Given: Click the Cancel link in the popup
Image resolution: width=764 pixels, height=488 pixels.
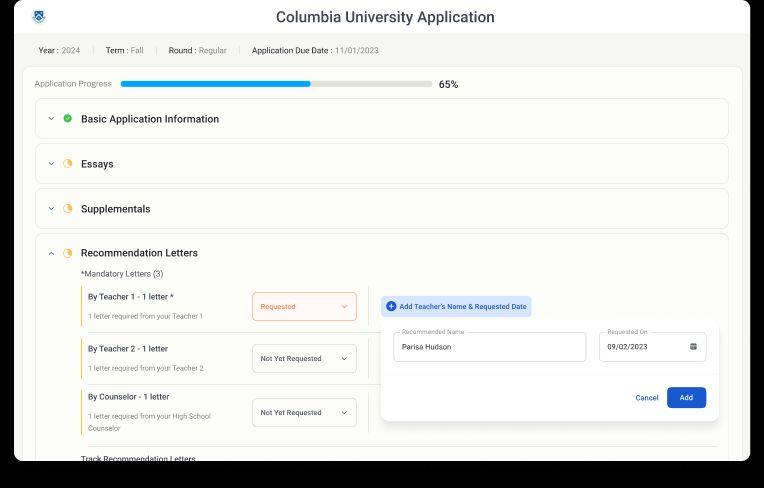Looking at the screenshot, I should (x=647, y=398).
